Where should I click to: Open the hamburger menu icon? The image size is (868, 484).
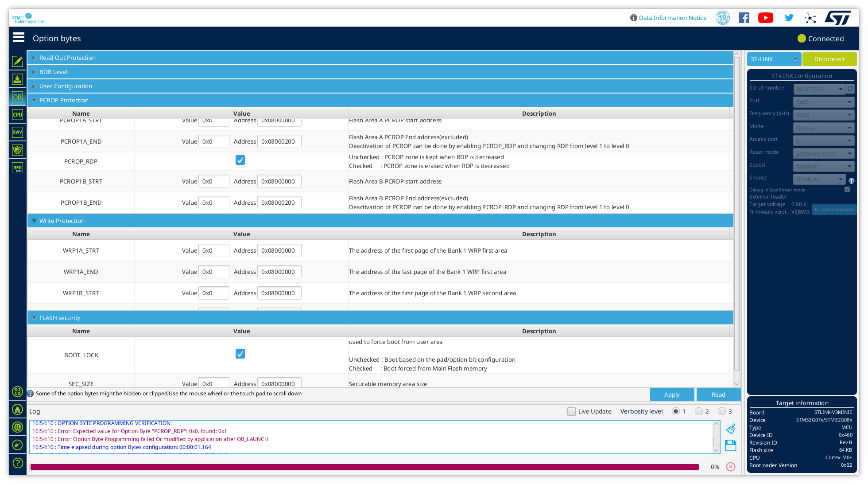click(19, 38)
